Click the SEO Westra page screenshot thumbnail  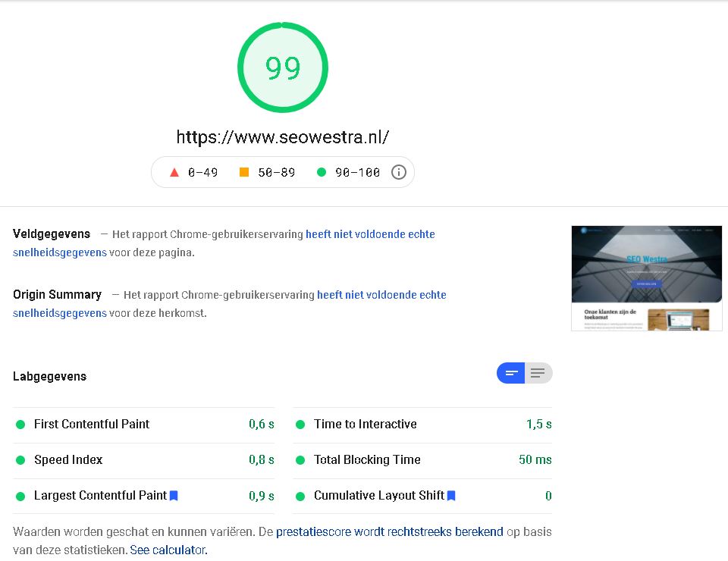646,278
